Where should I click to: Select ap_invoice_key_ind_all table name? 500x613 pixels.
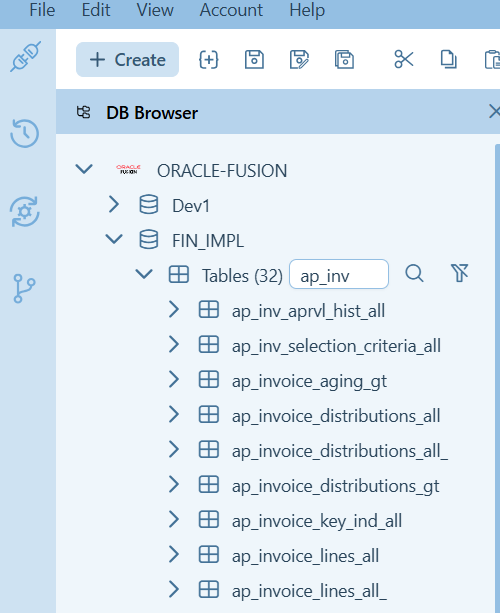point(317,521)
